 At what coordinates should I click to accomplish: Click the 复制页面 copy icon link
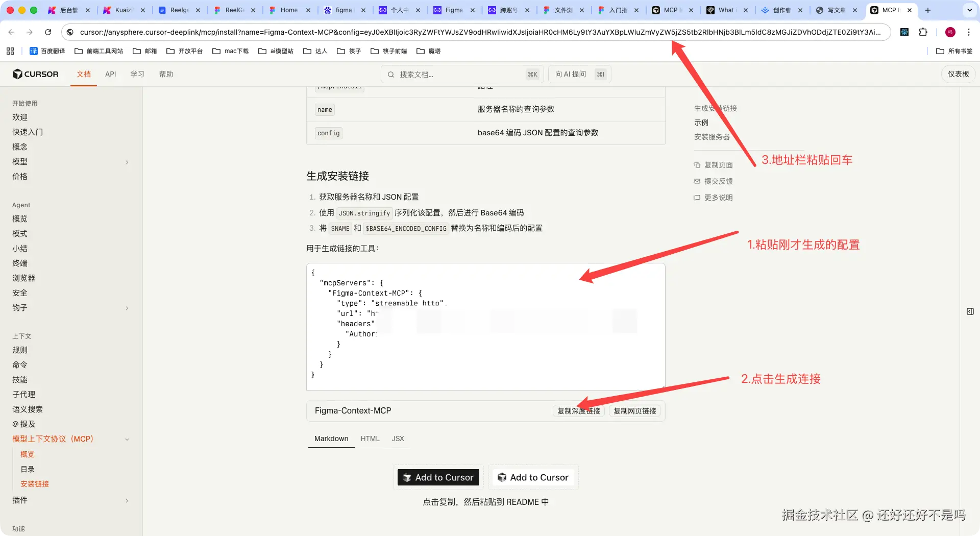(713, 165)
